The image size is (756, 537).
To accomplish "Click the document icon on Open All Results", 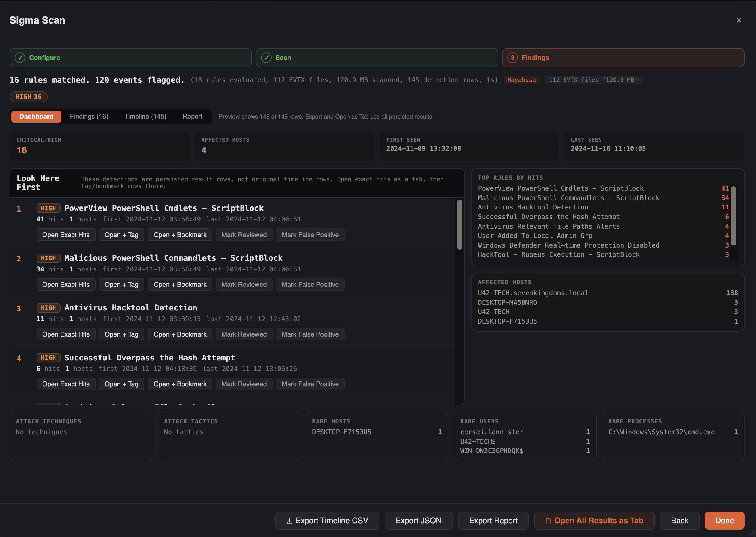I will [548, 521].
